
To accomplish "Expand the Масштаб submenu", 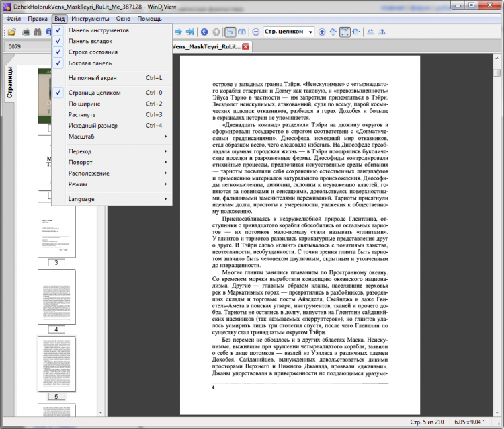I will (x=112, y=136).
